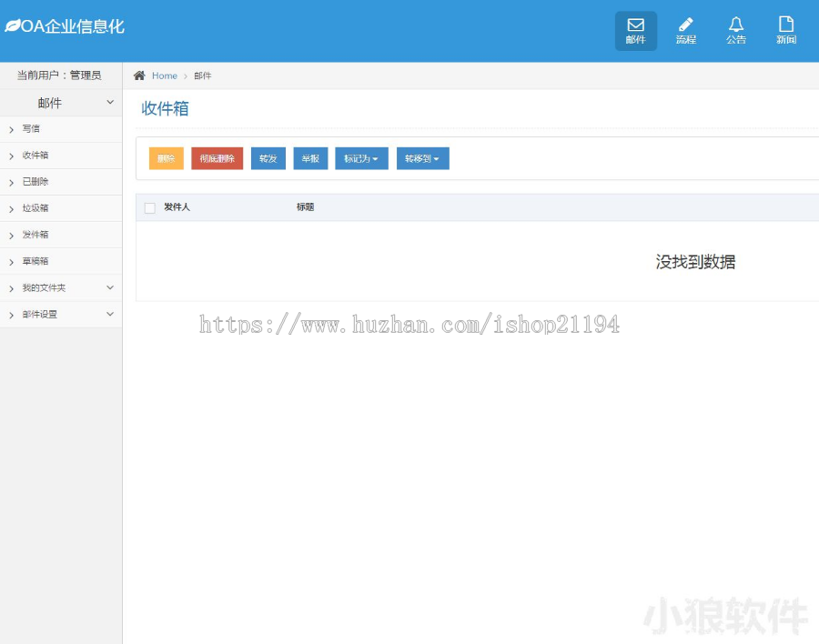Collapse the 邮件 sidebar section header
819x644 pixels.
point(61,103)
